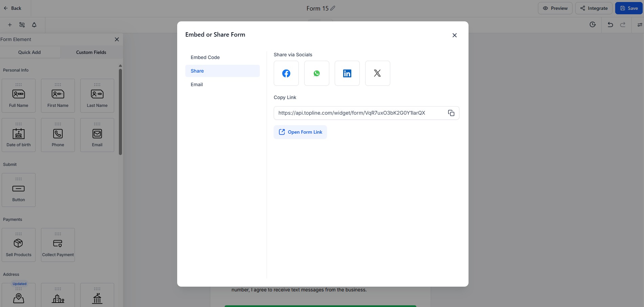Image resolution: width=644 pixels, height=307 pixels.
Task: Open notifications bell icon in toolbar
Action: click(34, 25)
